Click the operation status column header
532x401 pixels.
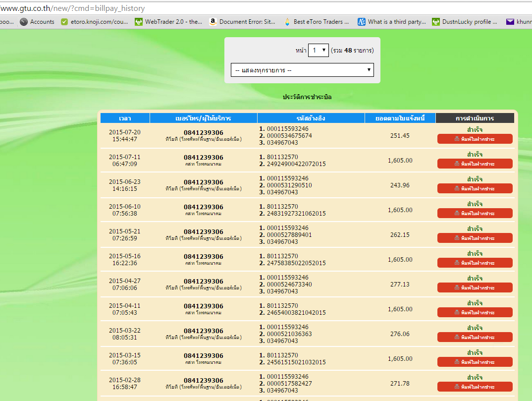pos(475,118)
